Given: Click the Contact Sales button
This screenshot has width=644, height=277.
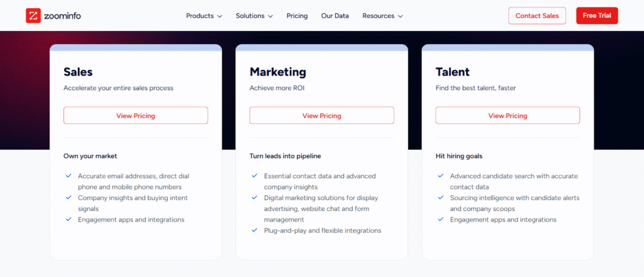Looking at the screenshot, I should (537, 16).
